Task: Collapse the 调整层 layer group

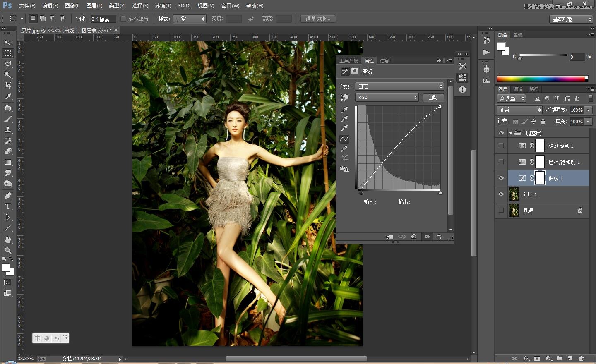Action: click(x=511, y=133)
